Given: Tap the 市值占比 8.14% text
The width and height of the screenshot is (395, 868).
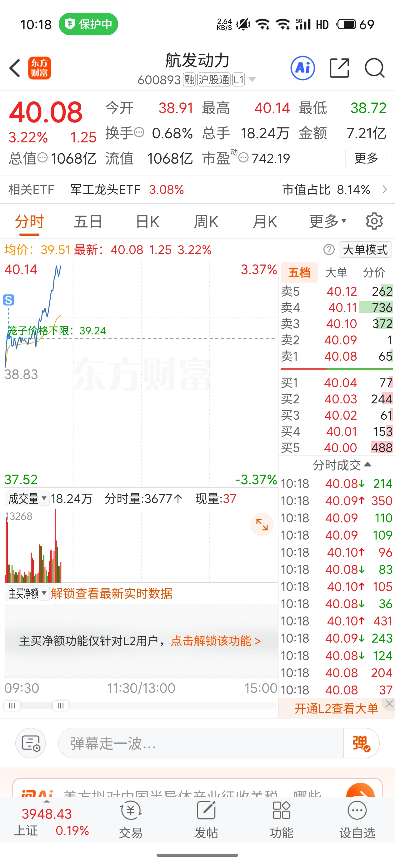Looking at the screenshot, I should point(326,190).
